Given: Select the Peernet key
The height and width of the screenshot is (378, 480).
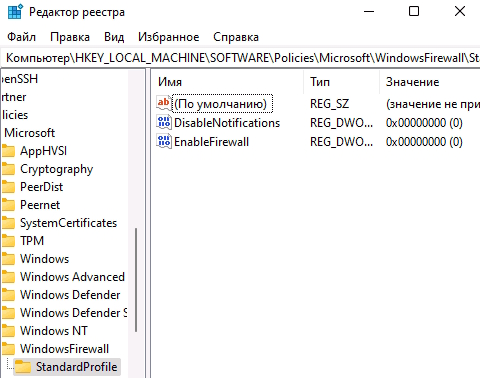Looking at the screenshot, I should (40, 205).
